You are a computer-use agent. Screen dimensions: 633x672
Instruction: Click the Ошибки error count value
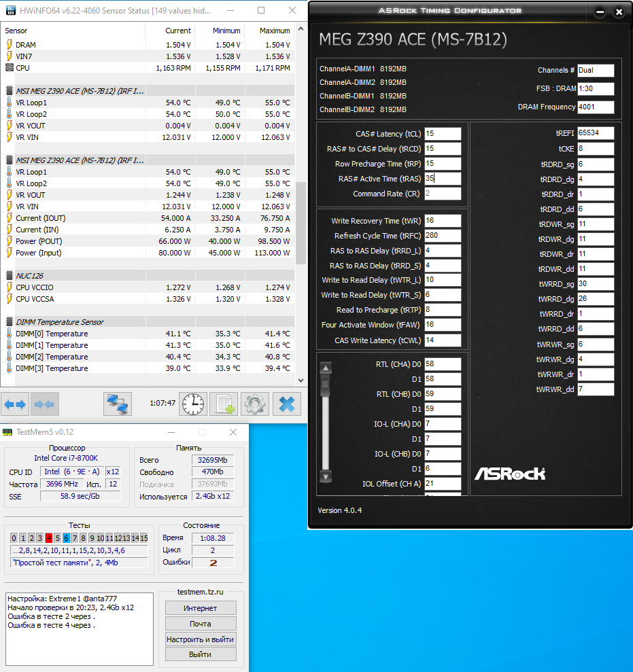point(213,563)
